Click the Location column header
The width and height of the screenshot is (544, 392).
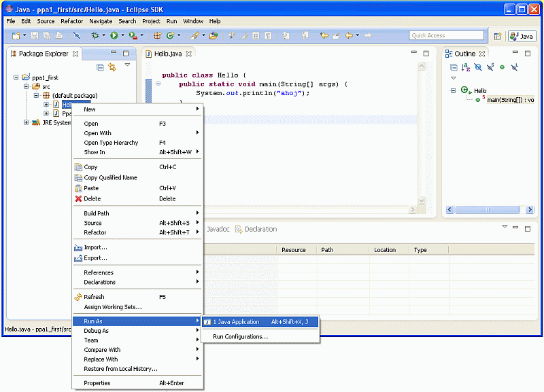coord(389,250)
